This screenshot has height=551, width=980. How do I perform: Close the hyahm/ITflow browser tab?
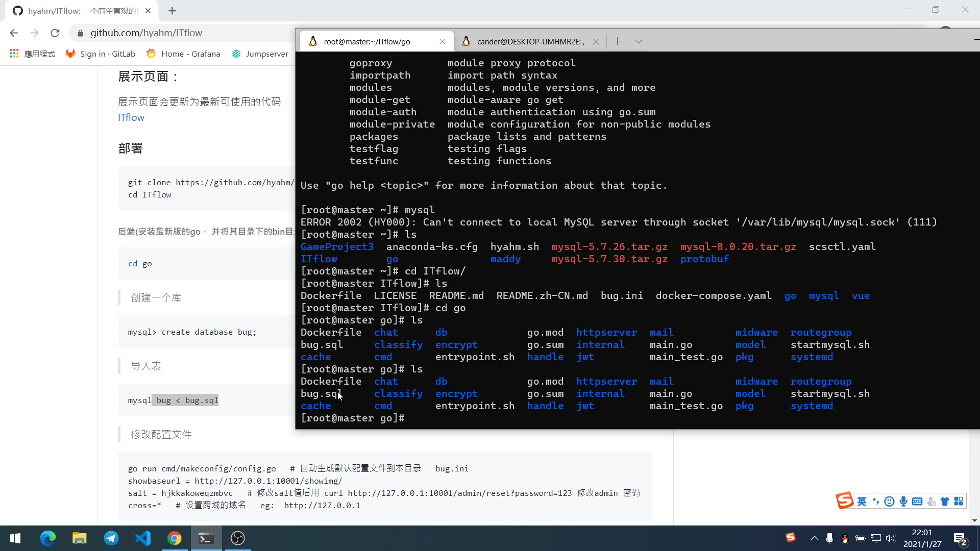[148, 11]
